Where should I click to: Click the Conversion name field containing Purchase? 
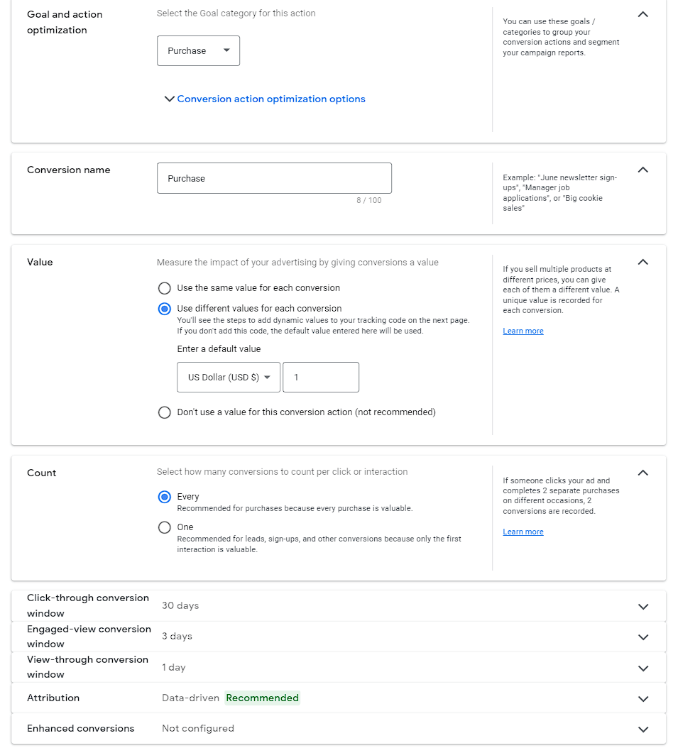[x=274, y=178]
